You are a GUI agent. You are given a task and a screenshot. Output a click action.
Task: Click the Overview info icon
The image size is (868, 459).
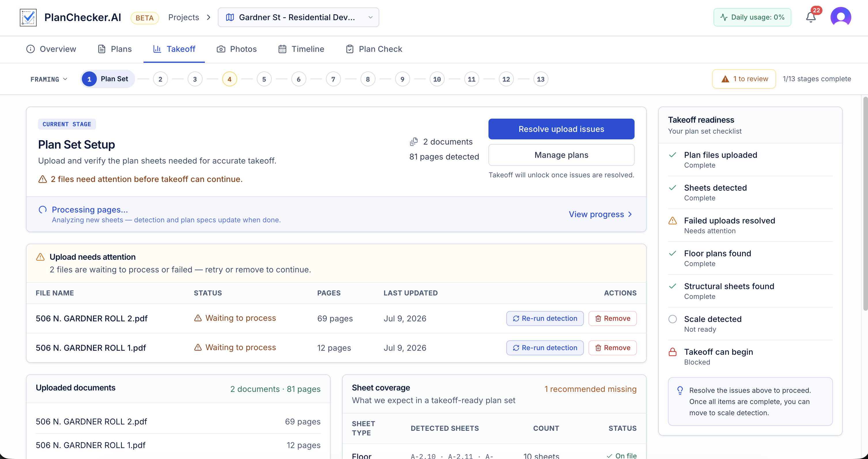point(30,49)
